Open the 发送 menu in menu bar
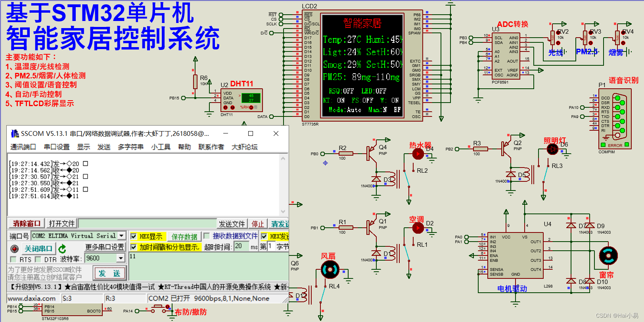Screen dimensions: 644x322 104,147
